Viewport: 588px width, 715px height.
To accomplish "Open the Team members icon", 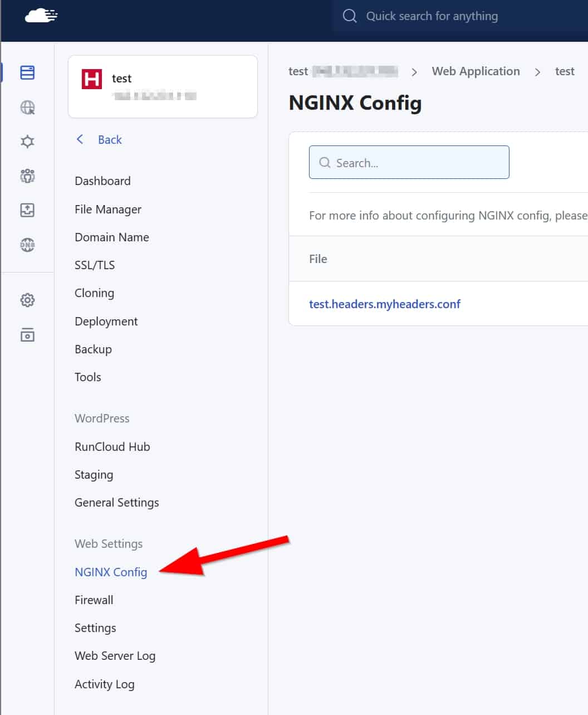I will pos(27,176).
